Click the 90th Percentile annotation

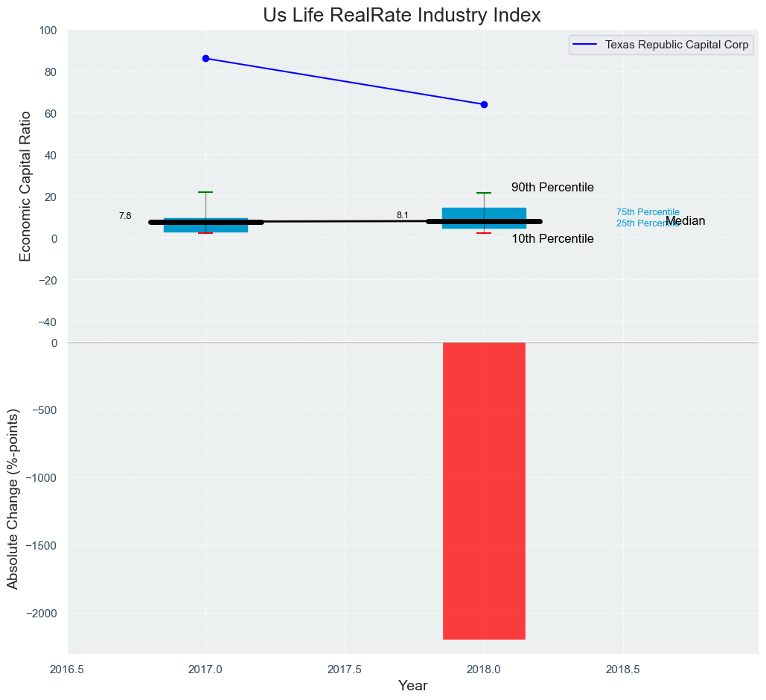[x=552, y=188]
